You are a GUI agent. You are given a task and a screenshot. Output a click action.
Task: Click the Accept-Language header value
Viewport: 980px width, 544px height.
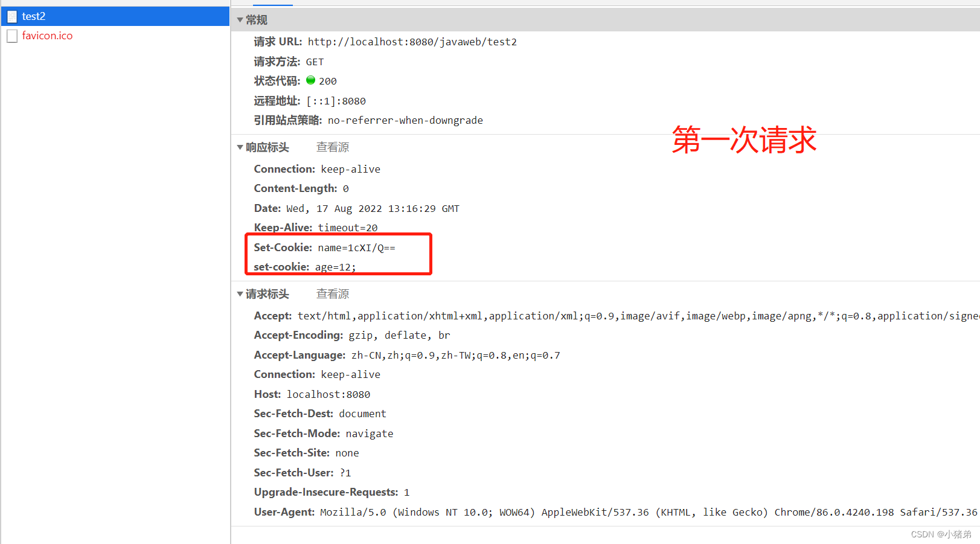click(456, 355)
